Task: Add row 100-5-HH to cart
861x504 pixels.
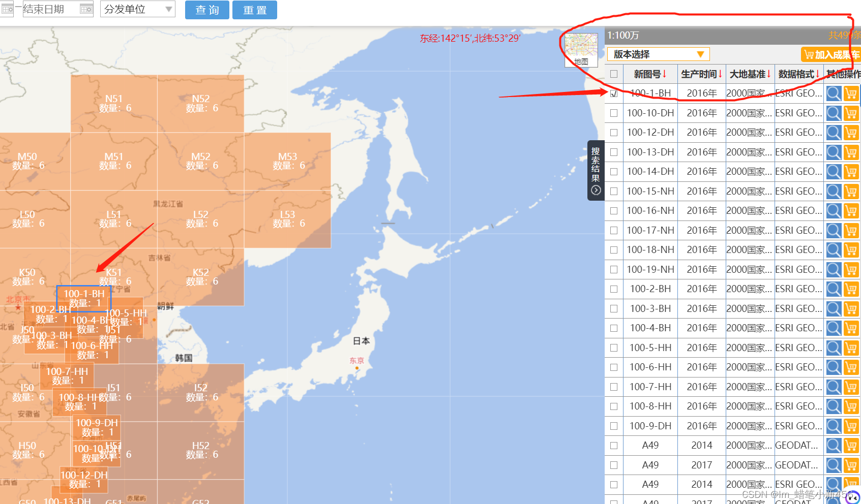Action: tap(851, 348)
